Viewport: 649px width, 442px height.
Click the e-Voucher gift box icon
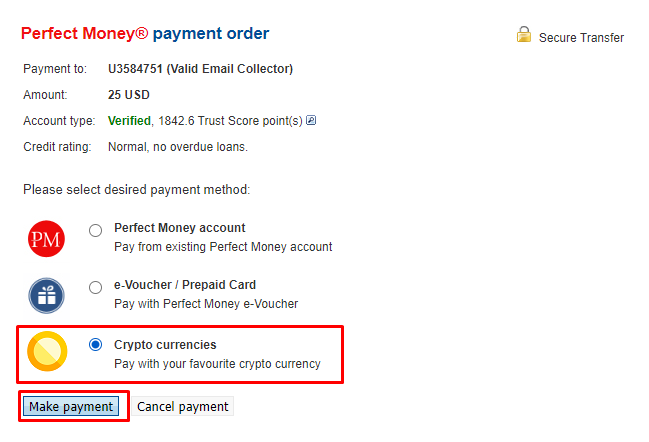click(46, 295)
